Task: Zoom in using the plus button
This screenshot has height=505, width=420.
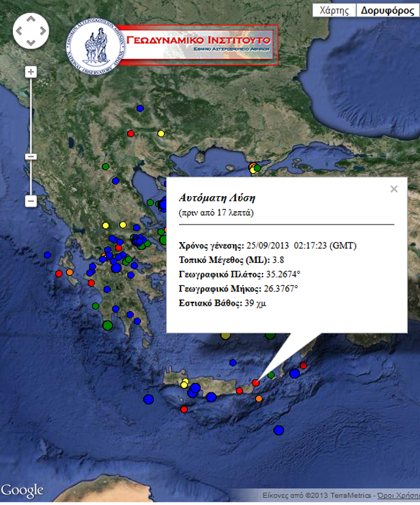Action: [31, 72]
